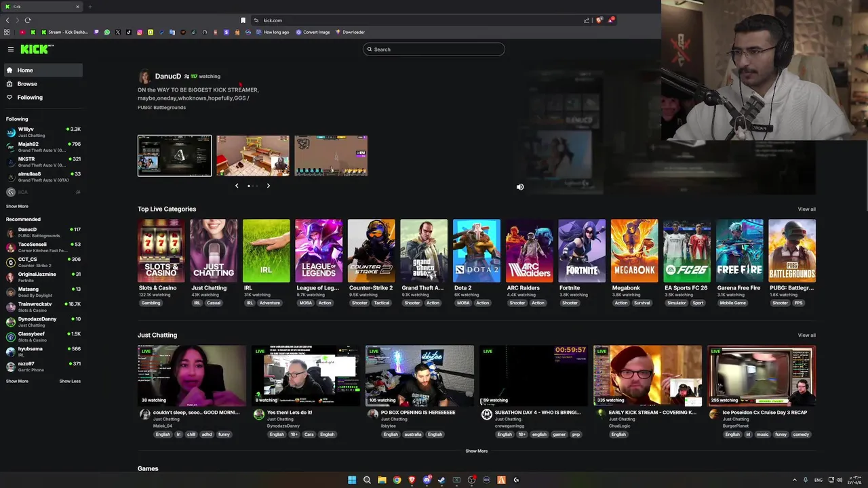Open hyubsama in Recommended list
The height and width of the screenshot is (488, 868).
coord(43,352)
